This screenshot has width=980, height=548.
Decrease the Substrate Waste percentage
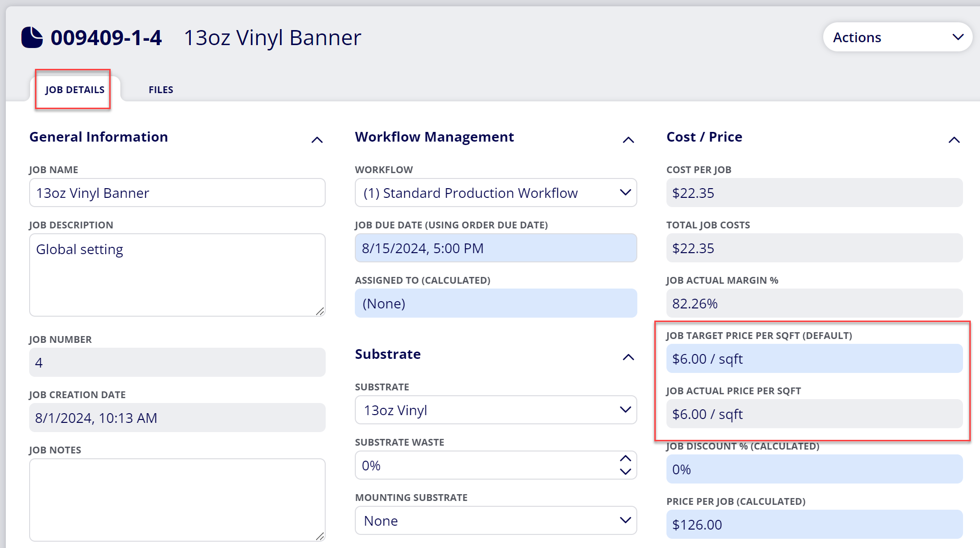(x=625, y=471)
